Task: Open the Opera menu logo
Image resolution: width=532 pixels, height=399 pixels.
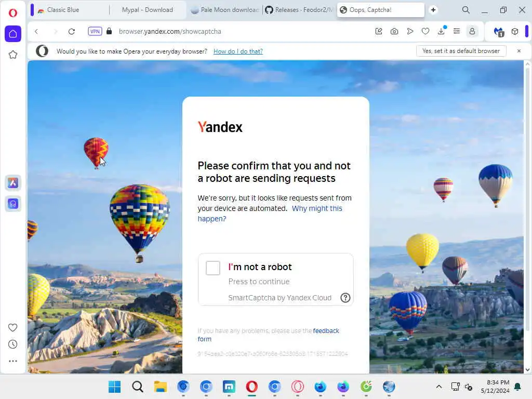Action: tap(13, 13)
